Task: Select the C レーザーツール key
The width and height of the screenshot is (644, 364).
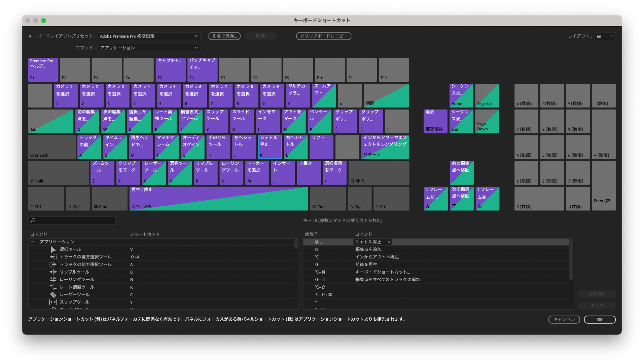Action: [154, 173]
